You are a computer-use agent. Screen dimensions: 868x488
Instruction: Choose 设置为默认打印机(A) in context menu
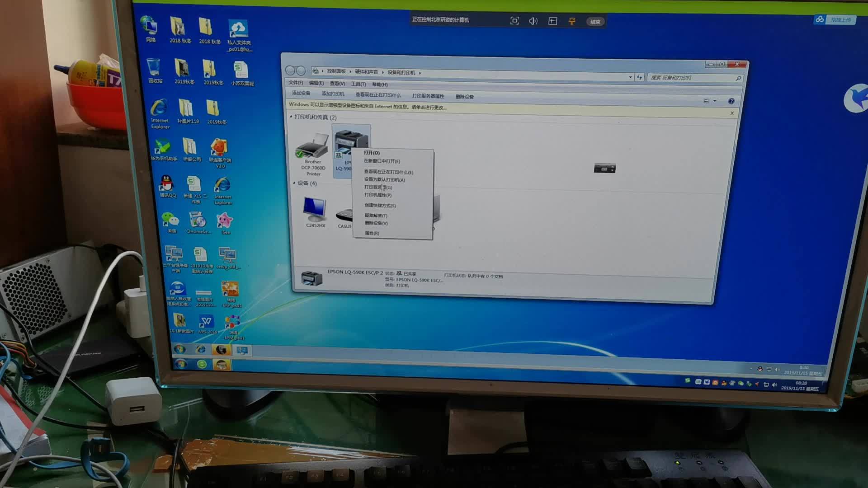tap(384, 179)
